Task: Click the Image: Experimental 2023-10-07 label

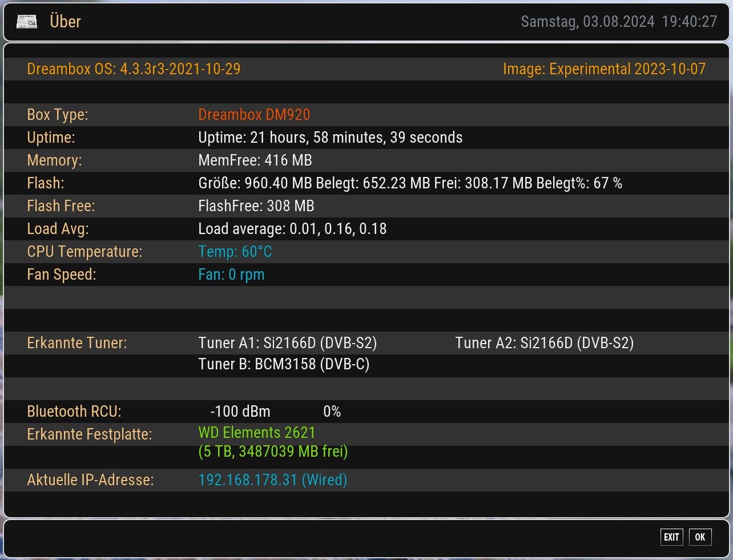Action: point(603,69)
